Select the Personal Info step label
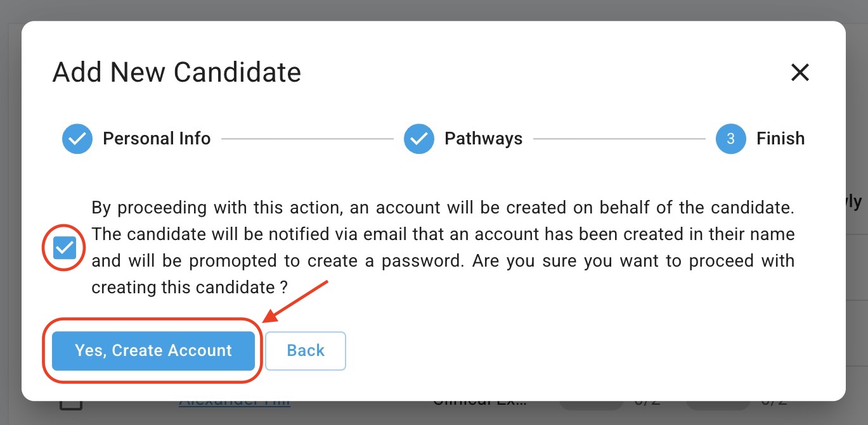 (157, 139)
